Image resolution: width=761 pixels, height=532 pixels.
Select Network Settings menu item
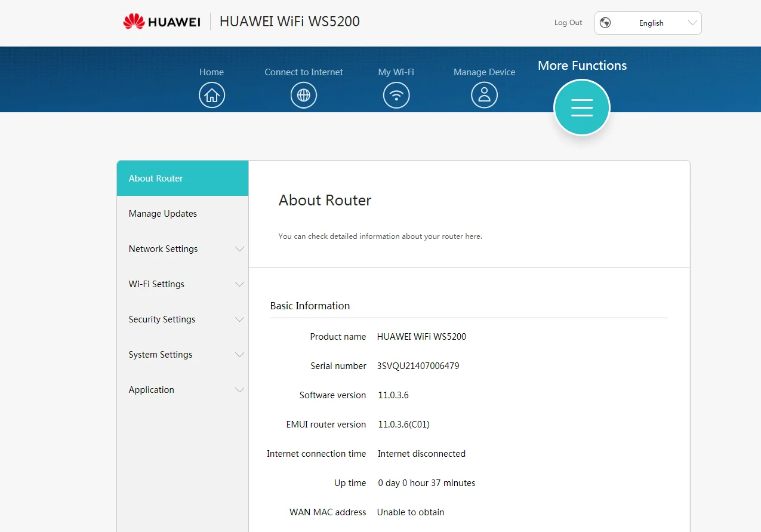click(183, 249)
